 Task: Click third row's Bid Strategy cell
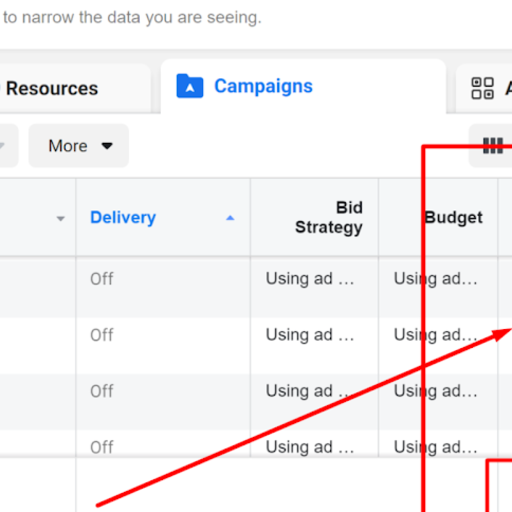310,391
